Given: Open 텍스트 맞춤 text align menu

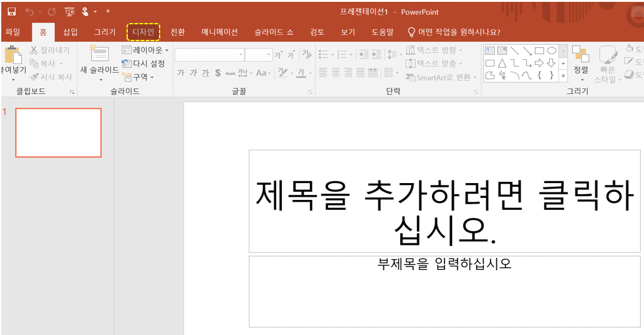Looking at the screenshot, I should tap(434, 64).
